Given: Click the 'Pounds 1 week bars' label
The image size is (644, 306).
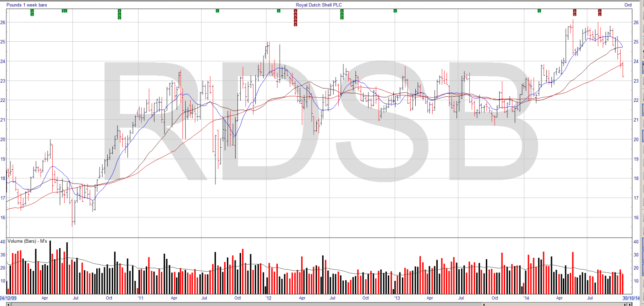Looking at the screenshot, I should pos(27,5).
